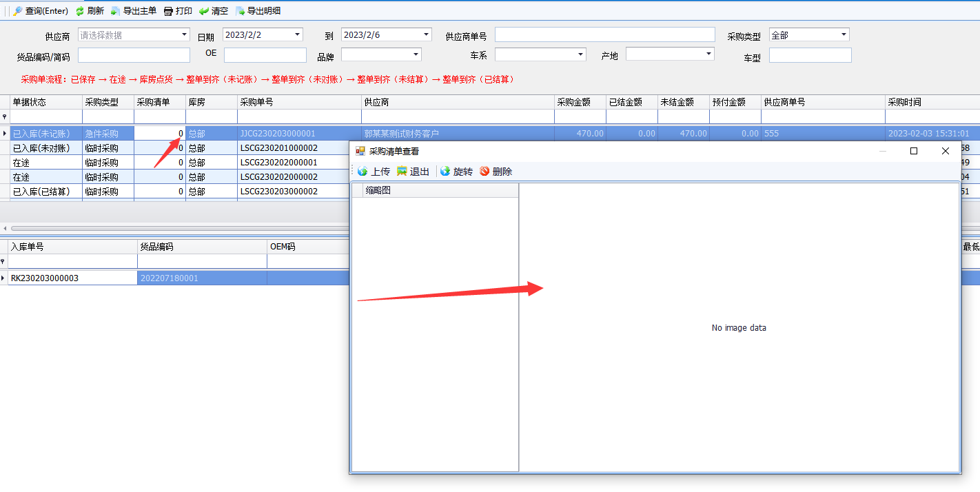Open the 产地 dropdown
Screen dimensions: 980x492
click(x=709, y=54)
